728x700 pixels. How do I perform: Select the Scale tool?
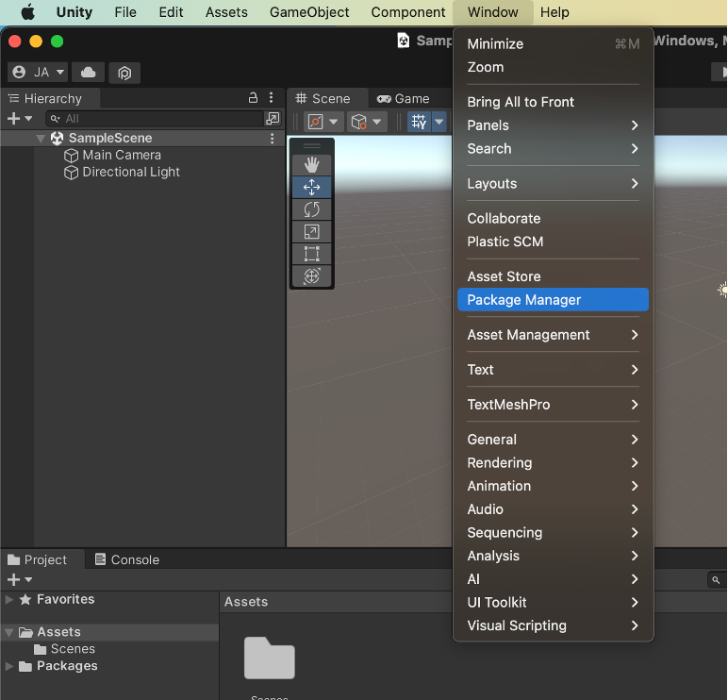[x=311, y=232]
